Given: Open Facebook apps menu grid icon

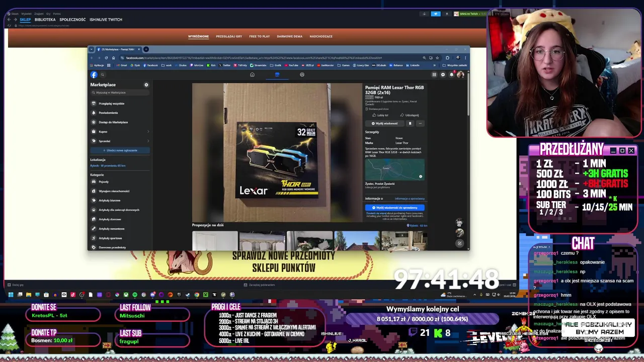Looking at the screenshot, I should point(434,74).
